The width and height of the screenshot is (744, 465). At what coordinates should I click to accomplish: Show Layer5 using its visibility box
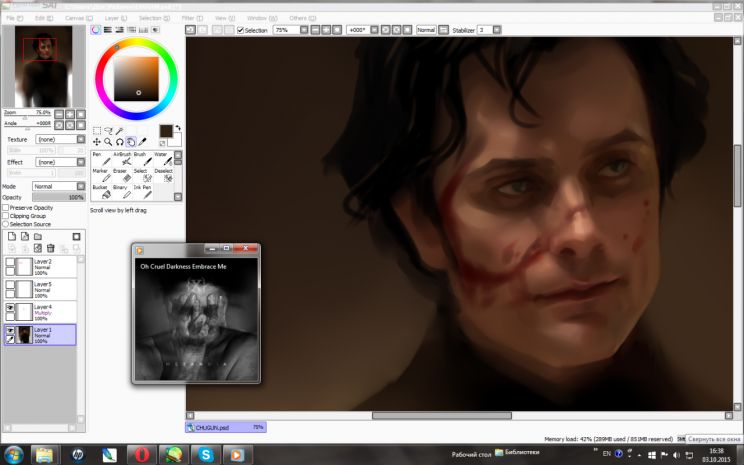click(x=10, y=285)
